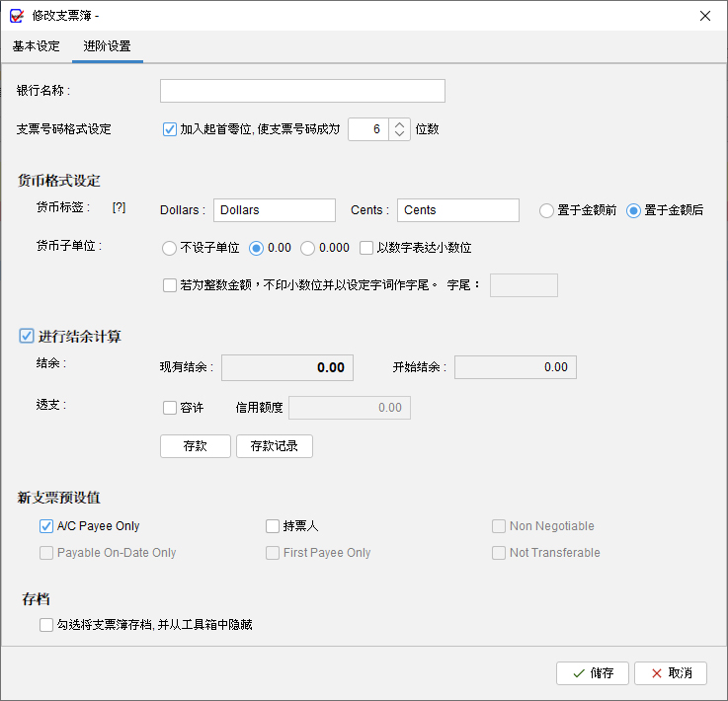Toggle the Payable On-Date Only checkbox
Viewport: 728px width, 701px height.
click(46, 553)
